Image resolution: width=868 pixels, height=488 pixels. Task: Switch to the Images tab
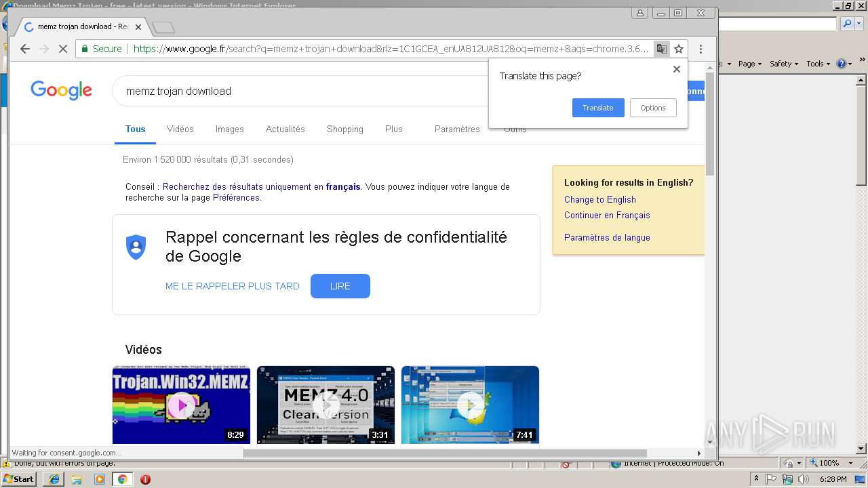point(230,129)
